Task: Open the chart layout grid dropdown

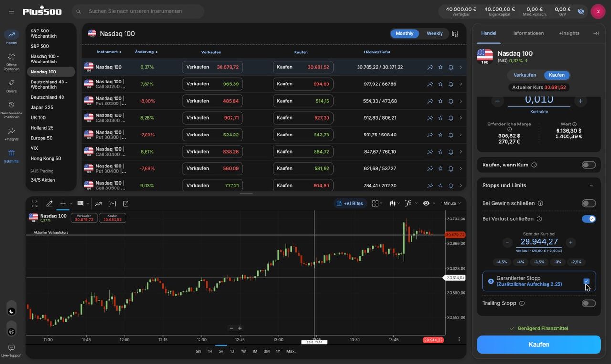Action: 377,203
